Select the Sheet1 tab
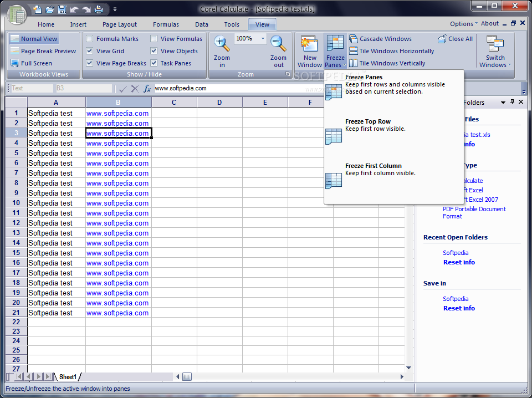This screenshot has width=532, height=398. click(x=68, y=376)
